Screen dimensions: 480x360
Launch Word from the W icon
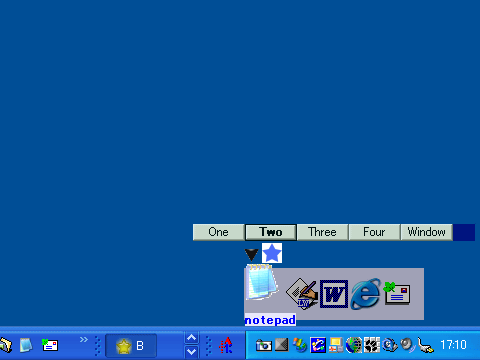tap(334, 294)
